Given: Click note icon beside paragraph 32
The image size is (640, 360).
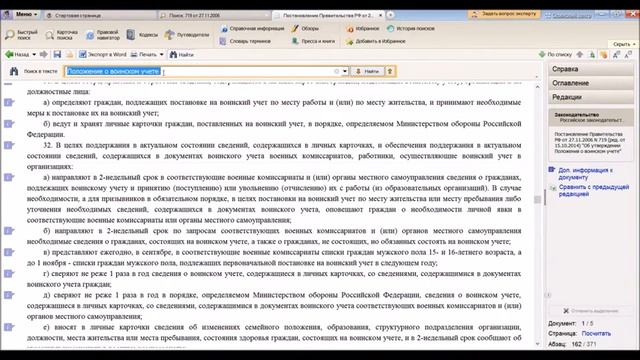Looking at the screenshot, I should click(9, 145).
